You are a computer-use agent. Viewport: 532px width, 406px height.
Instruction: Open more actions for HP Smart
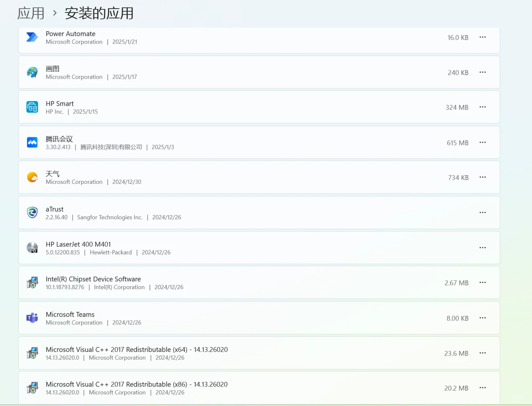click(482, 107)
